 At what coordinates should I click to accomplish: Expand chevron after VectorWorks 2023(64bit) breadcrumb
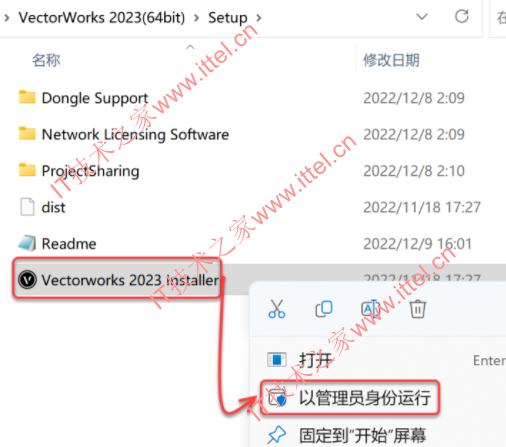tap(197, 18)
